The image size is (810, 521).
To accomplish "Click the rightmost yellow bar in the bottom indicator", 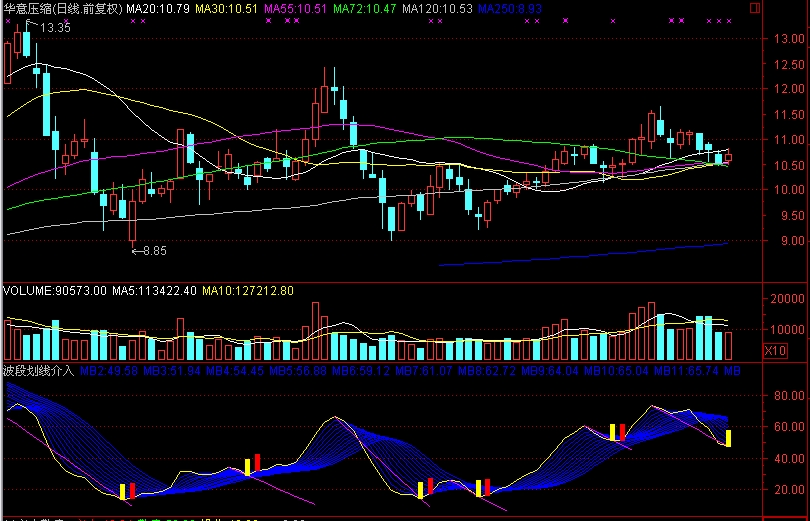I will pyautogui.click(x=729, y=438).
